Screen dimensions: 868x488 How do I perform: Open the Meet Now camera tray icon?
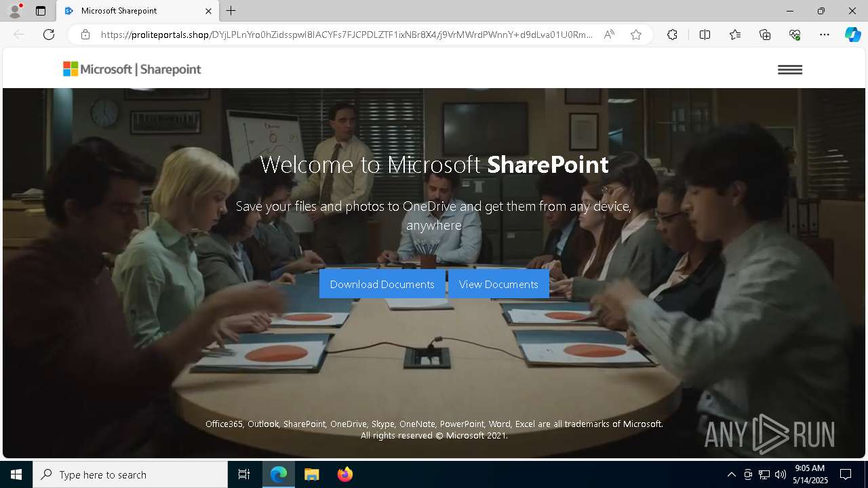click(748, 474)
